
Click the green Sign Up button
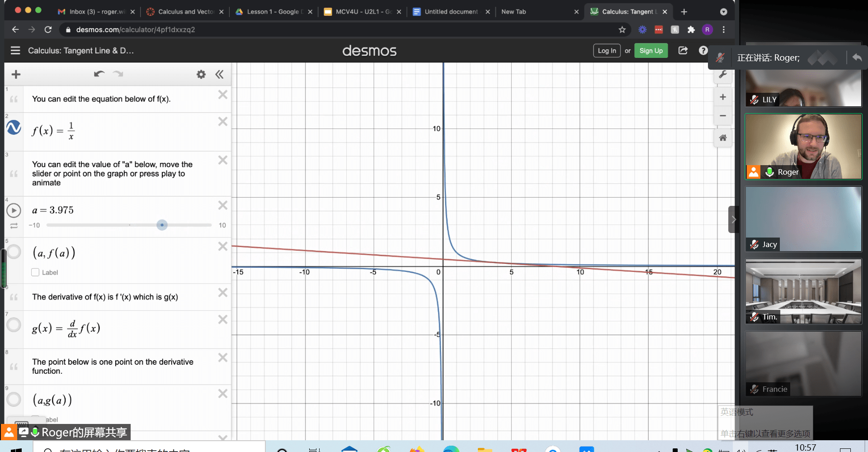point(651,51)
